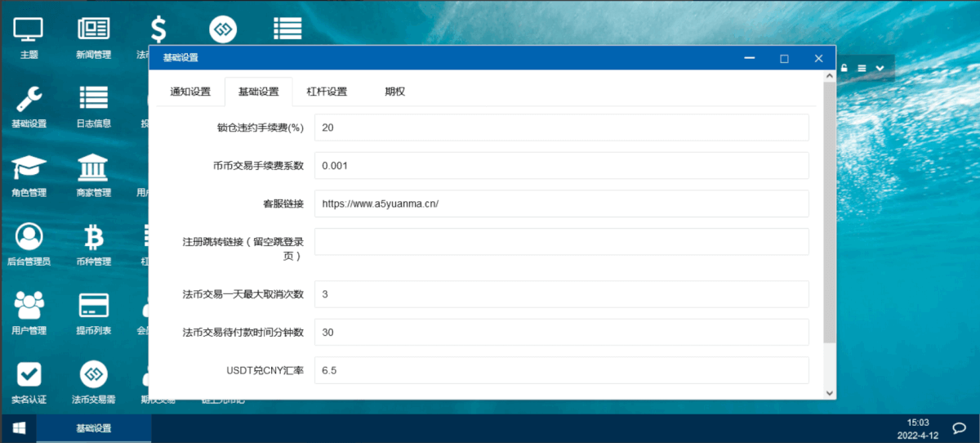Select the 基础设置 tab
Viewport: 980px width, 443px height.
point(258,92)
